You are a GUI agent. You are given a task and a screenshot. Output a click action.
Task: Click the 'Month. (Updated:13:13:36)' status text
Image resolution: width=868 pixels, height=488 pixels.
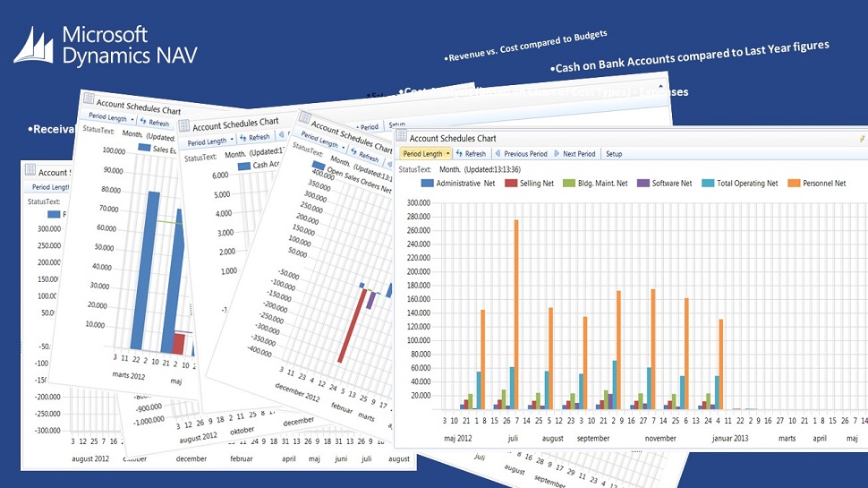480,169
